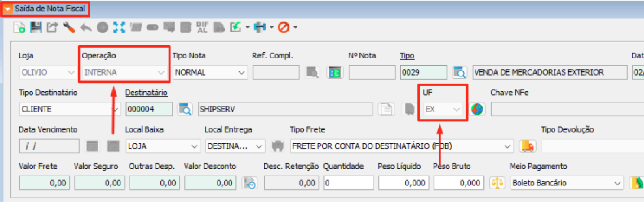Click the Quantidade input field
This screenshot has width=644, height=202.
(x=348, y=183)
